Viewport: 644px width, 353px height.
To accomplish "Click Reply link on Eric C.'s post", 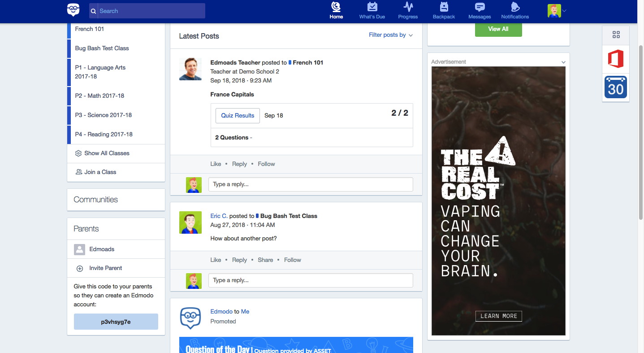I will [239, 260].
